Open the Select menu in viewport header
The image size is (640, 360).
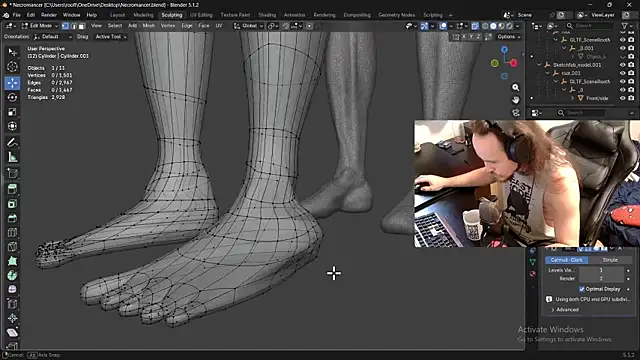(115, 26)
